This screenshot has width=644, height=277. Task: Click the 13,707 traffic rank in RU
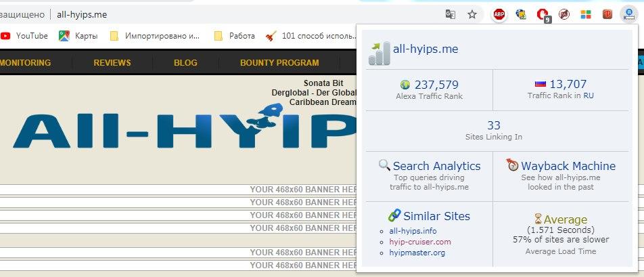pyautogui.click(x=568, y=84)
